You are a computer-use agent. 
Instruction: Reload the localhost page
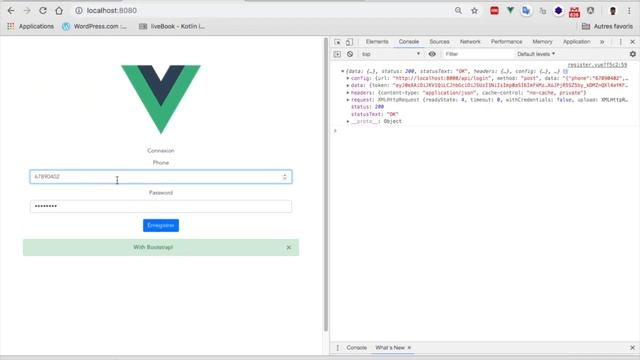(43, 11)
